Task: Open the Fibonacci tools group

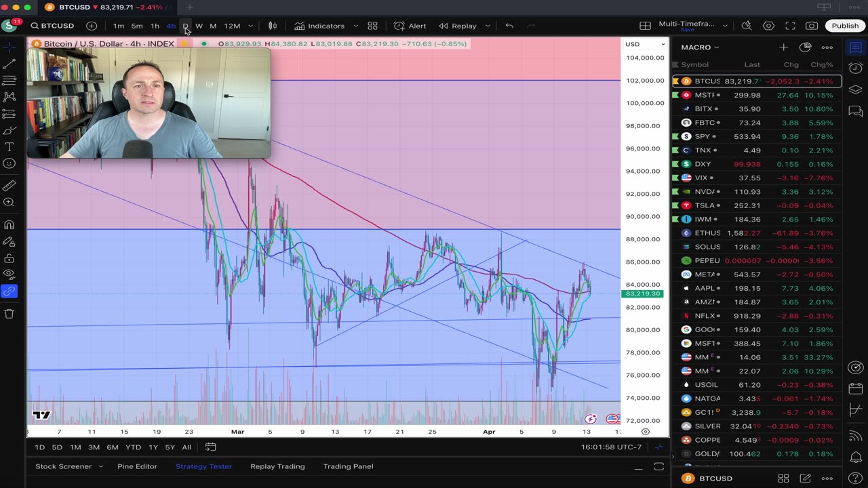Action: click(x=9, y=81)
